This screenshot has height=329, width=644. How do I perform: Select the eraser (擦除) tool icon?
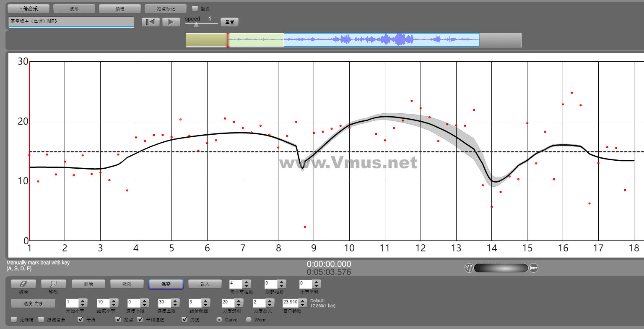23,284
